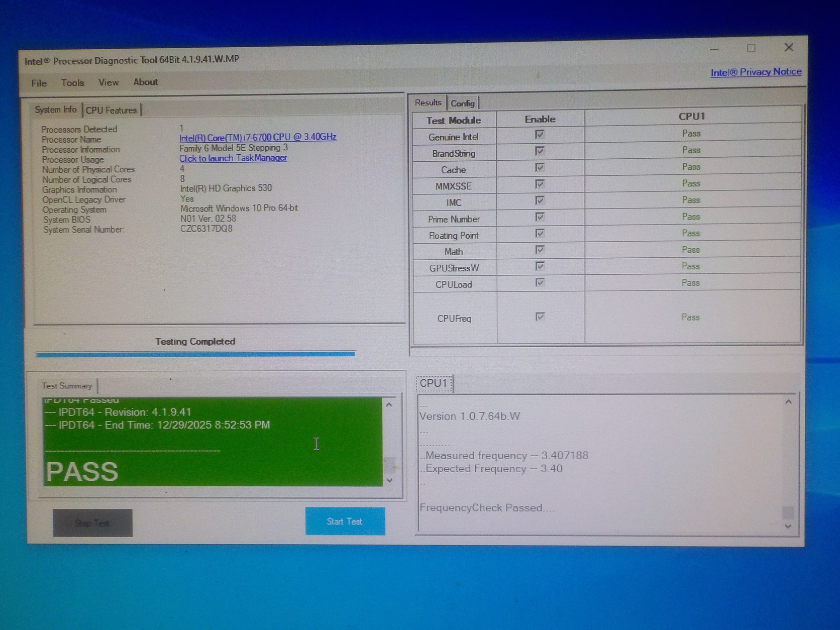Toggle the IMC test checkbox

(x=540, y=200)
